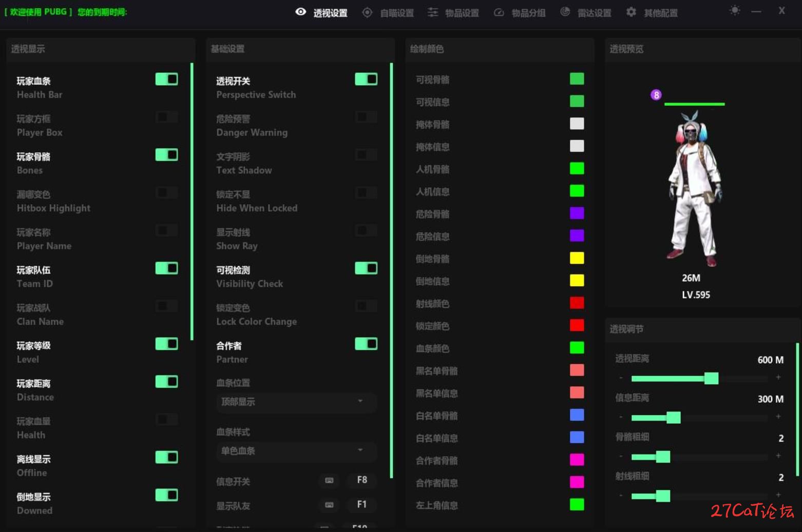Disable the Health Bar toggle

(166, 79)
